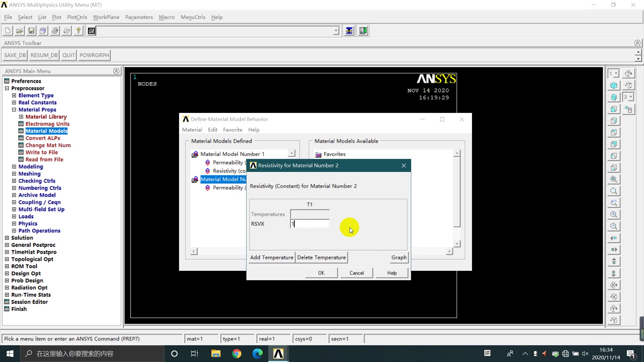The width and height of the screenshot is (644, 362).
Task: Click the Pan Model Up icon
Action: [613, 261]
